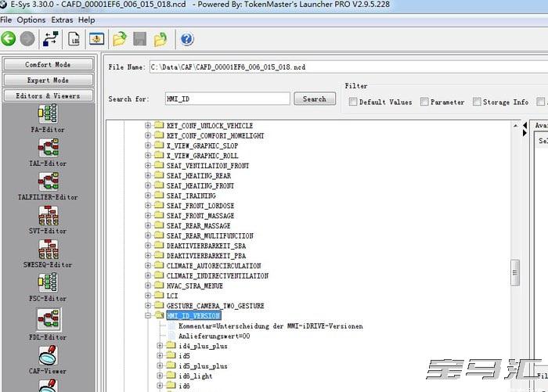
Task: Click the folder with arrow toolbar icon
Action: pos(160,39)
